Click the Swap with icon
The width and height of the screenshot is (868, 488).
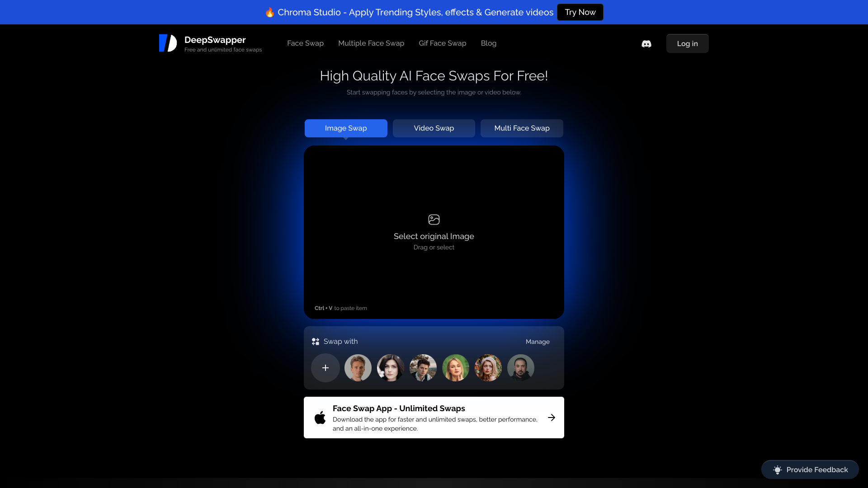[316, 342]
